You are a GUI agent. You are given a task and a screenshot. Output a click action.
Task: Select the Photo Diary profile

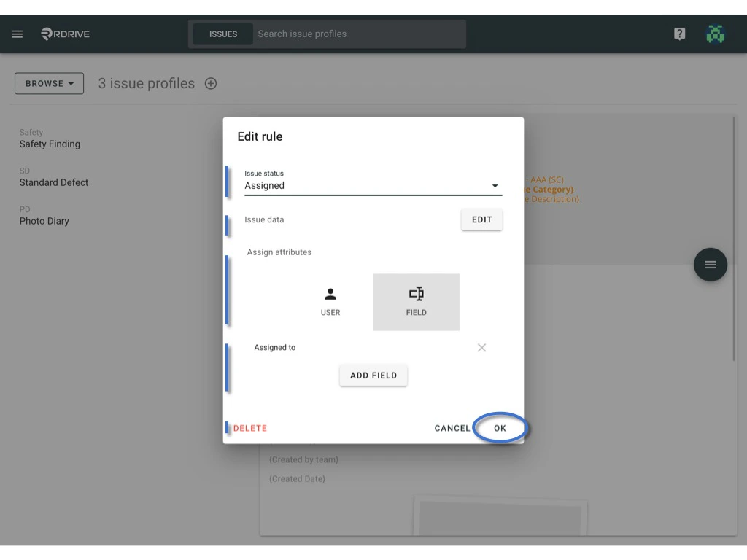pos(46,221)
